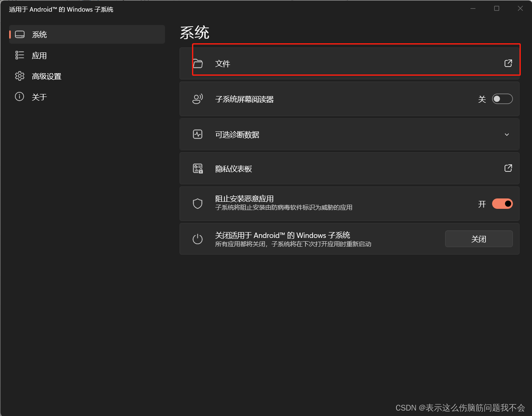The width and height of the screenshot is (532, 416).
Task: Click the 文件 label text
Action: tap(223, 64)
